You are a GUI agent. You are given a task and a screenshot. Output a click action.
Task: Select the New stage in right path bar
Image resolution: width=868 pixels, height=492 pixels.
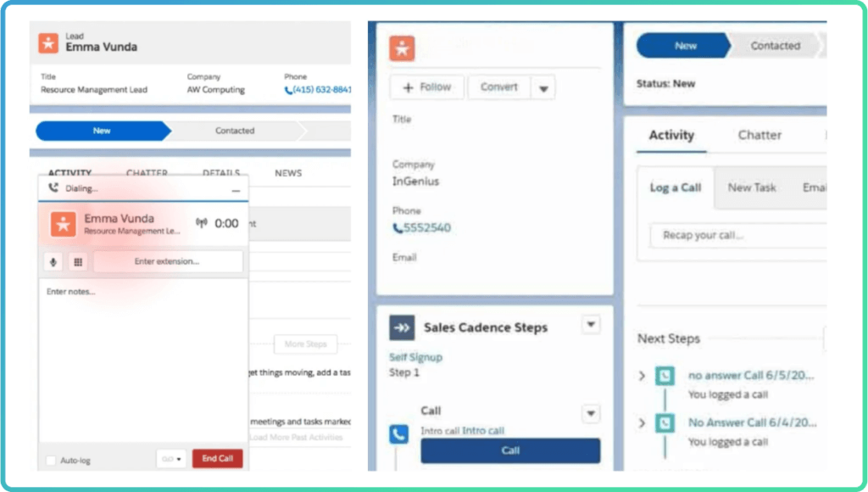coord(685,46)
